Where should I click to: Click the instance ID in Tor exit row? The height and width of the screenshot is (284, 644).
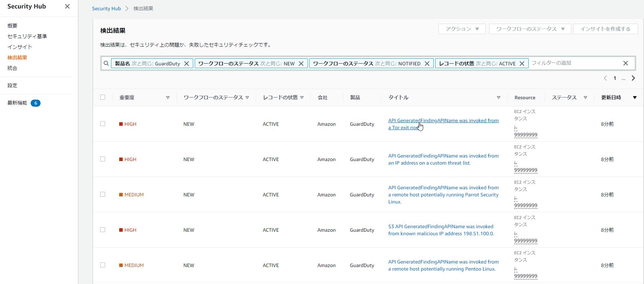(x=525, y=131)
